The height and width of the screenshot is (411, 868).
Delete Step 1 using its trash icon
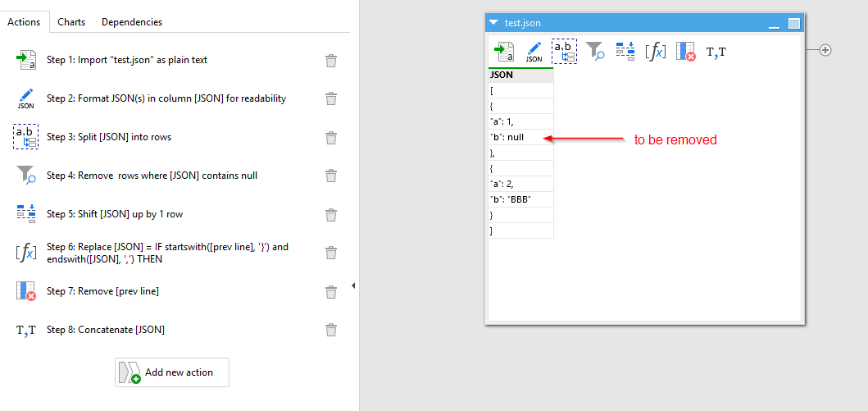point(330,61)
